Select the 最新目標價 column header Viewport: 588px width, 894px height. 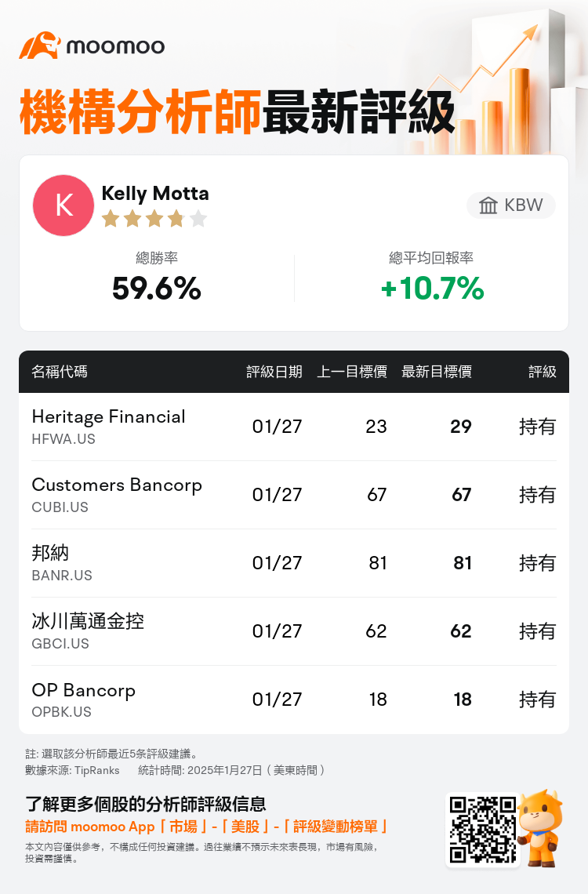pos(437,372)
